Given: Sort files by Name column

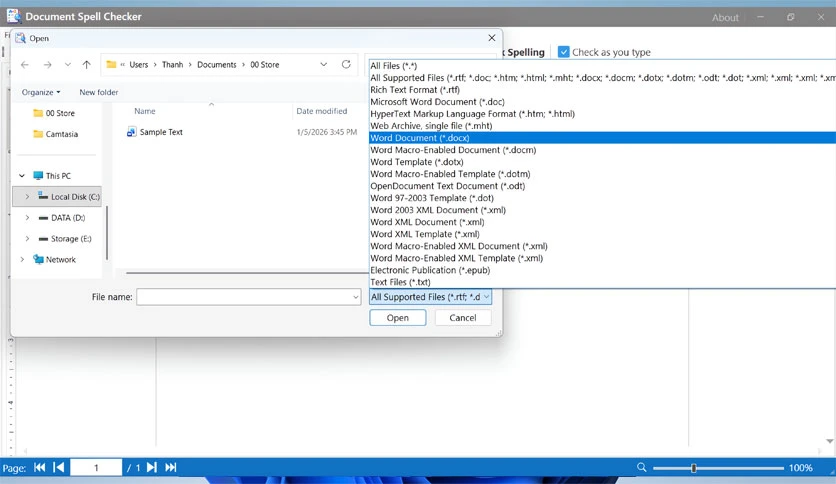Looking at the screenshot, I should pos(144,111).
